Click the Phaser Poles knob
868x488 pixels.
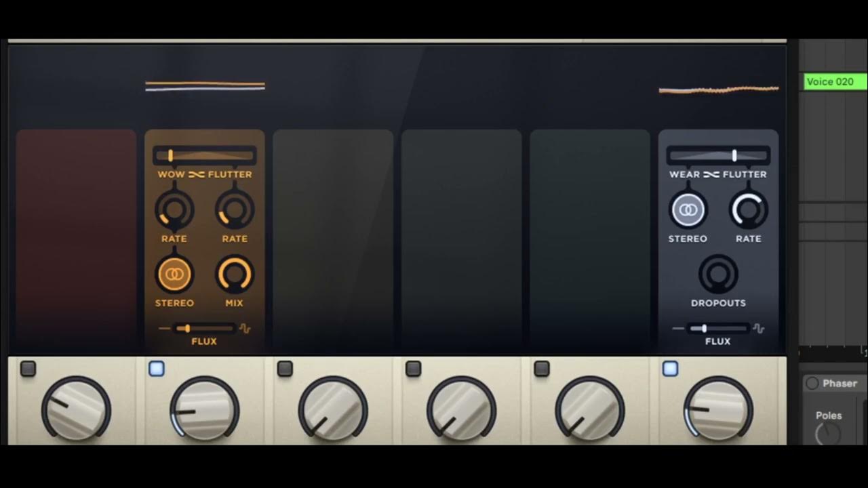tap(828, 434)
